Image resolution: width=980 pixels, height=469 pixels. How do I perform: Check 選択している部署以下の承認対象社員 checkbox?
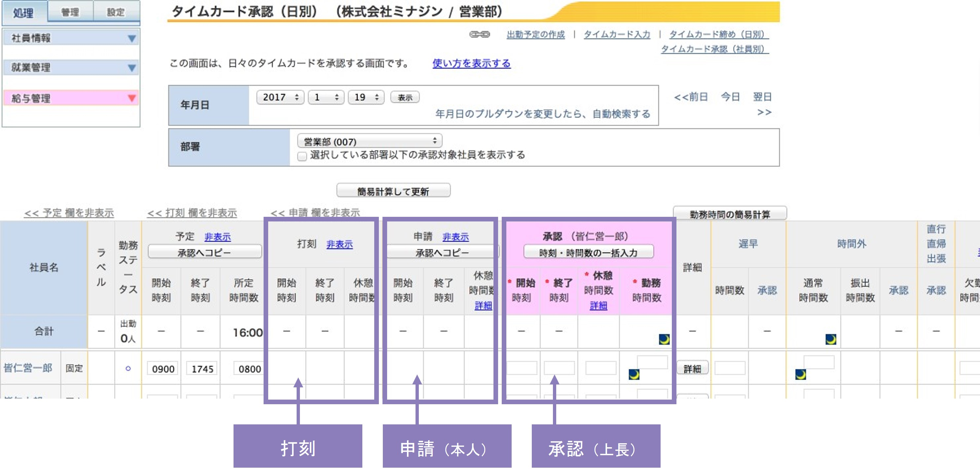click(302, 156)
